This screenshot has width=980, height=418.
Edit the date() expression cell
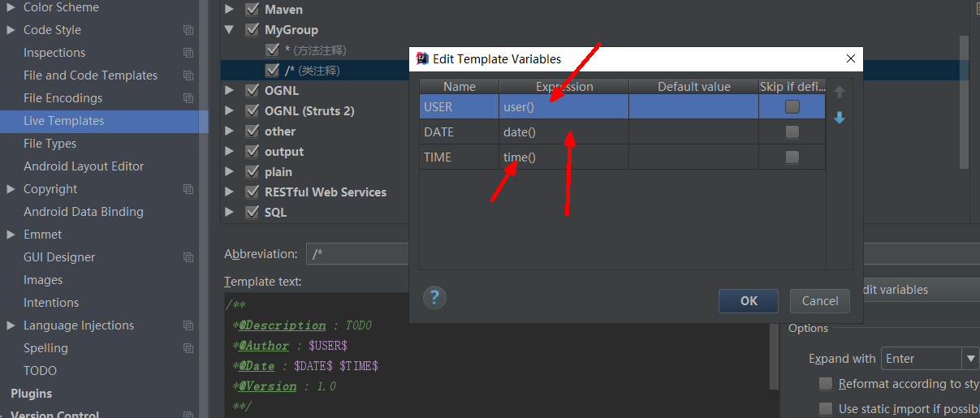(564, 132)
